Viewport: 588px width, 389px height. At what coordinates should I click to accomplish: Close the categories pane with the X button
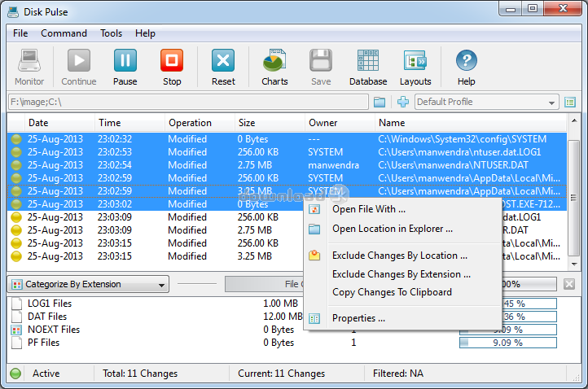(569, 284)
